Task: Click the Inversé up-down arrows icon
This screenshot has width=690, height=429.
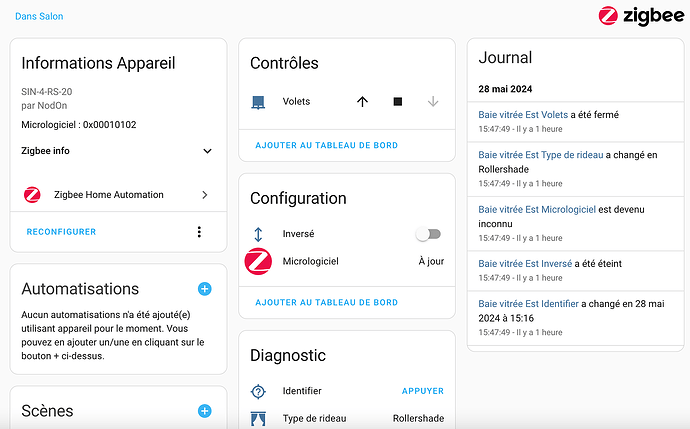Action: click(258, 234)
